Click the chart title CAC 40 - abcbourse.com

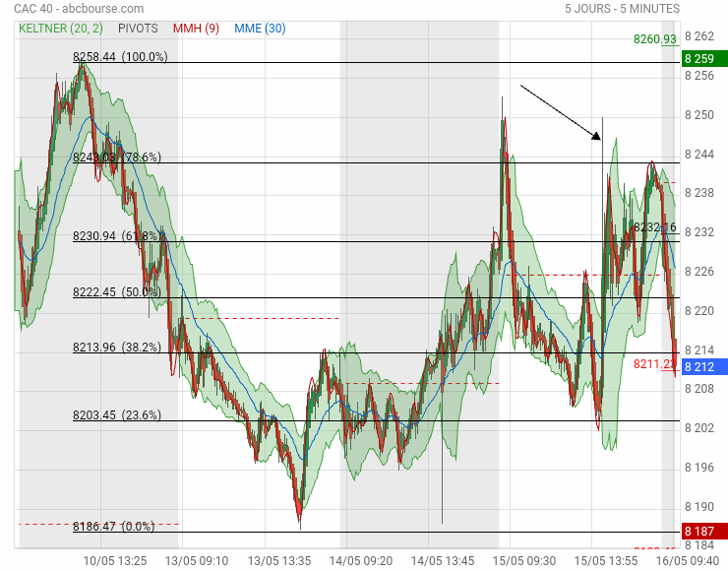79,8
